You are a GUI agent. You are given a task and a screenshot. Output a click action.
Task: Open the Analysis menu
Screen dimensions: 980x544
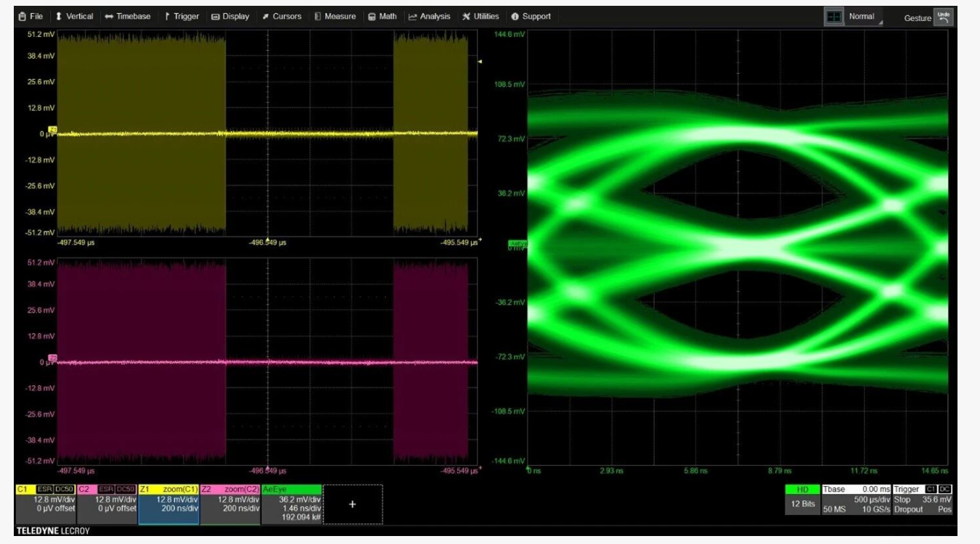(429, 16)
